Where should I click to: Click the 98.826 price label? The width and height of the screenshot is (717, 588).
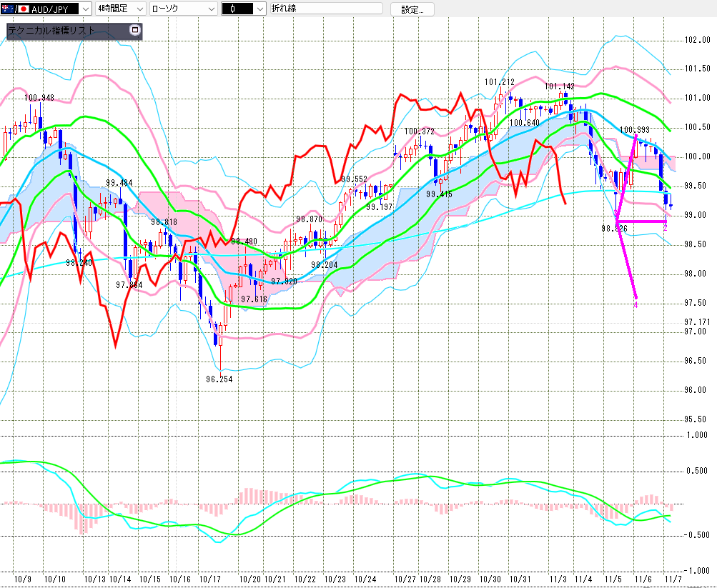615,229
